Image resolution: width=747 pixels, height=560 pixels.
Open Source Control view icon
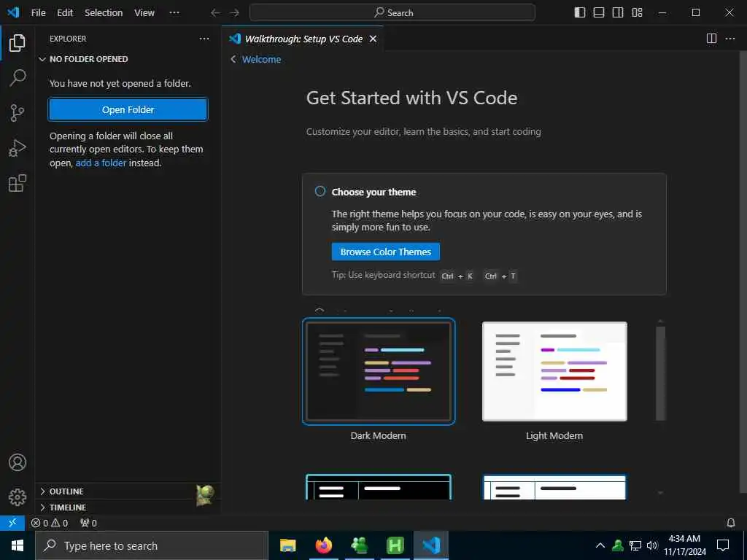coord(18,113)
